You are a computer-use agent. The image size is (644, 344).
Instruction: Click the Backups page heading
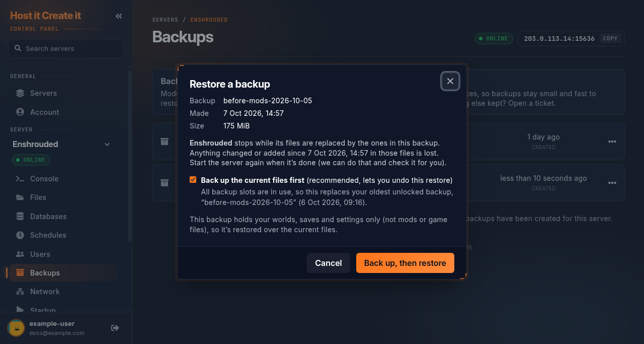point(183,37)
